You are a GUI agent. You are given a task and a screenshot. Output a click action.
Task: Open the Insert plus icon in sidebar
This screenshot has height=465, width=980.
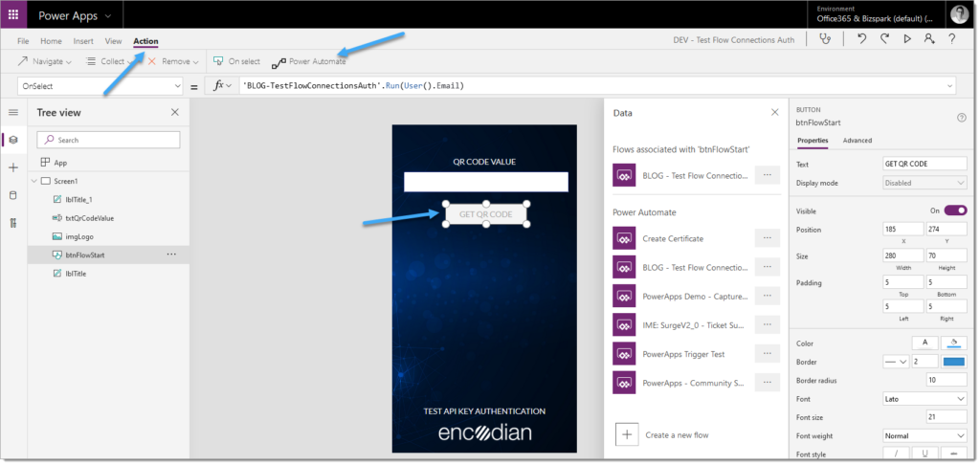tap(13, 167)
